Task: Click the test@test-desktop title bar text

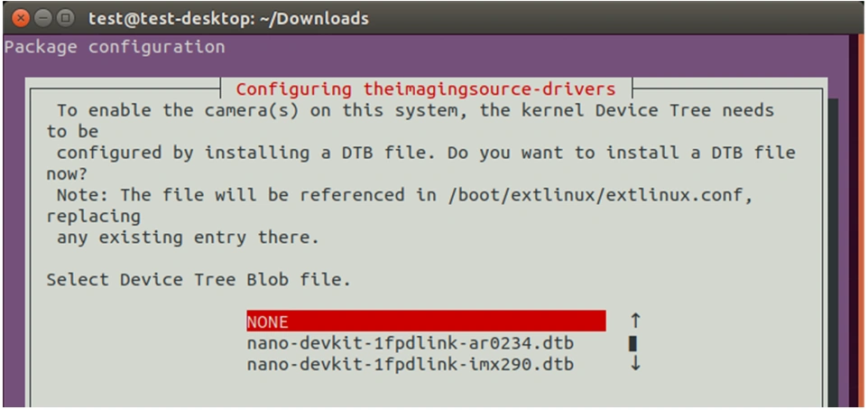Action: [x=228, y=18]
